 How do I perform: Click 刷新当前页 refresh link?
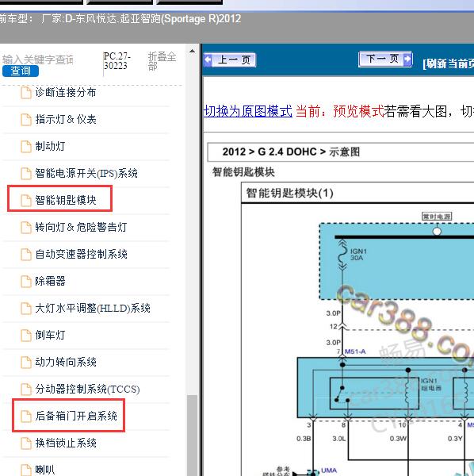448,63
